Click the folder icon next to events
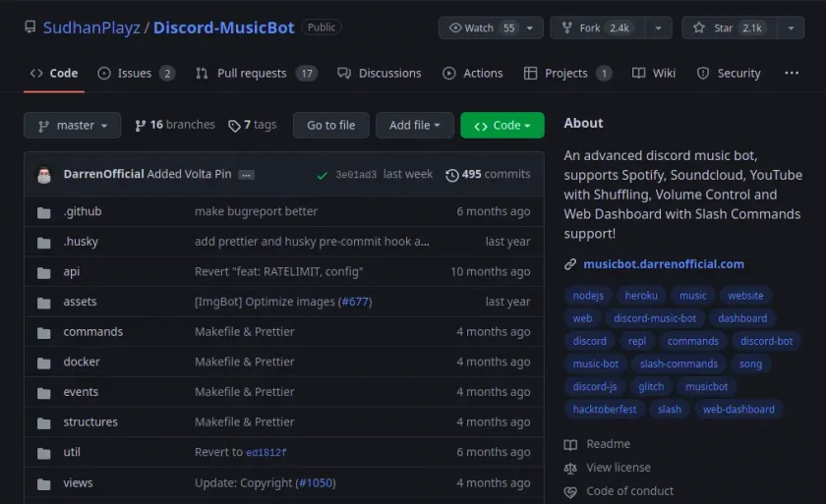This screenshot has width=826, height=504. [x=44, y=393]
